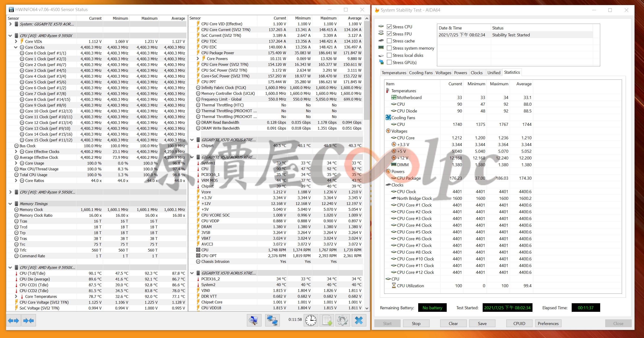Open HWiNFO settings gear icon

(x=342, y=320)
